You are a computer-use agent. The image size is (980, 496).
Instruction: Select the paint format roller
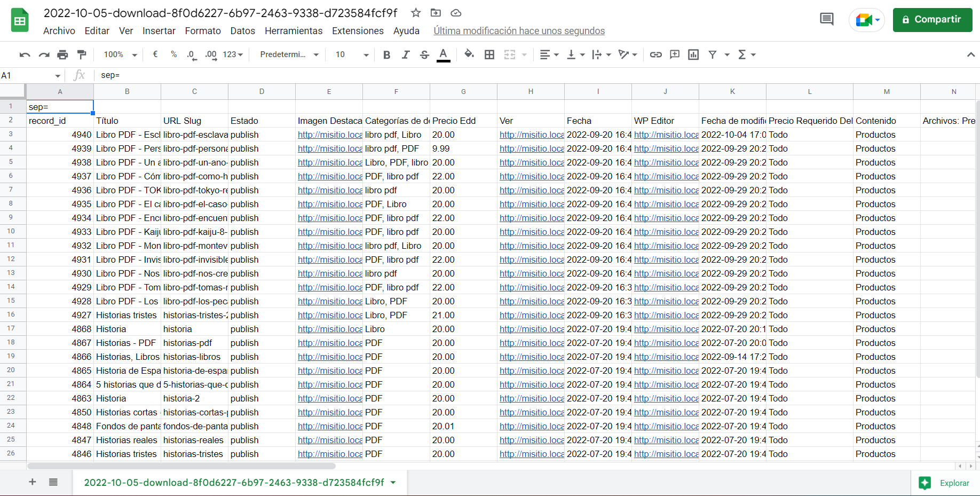[x=82, y=54]
